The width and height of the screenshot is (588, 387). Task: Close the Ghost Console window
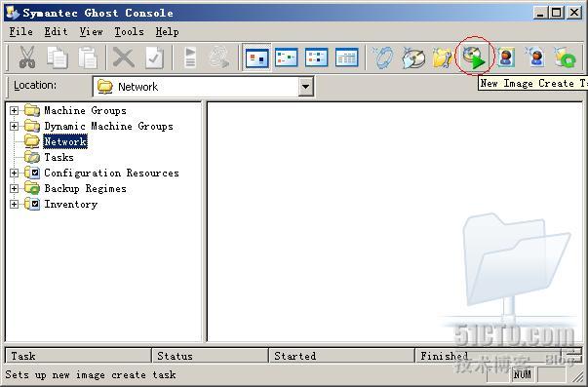(x=574, y=13)
